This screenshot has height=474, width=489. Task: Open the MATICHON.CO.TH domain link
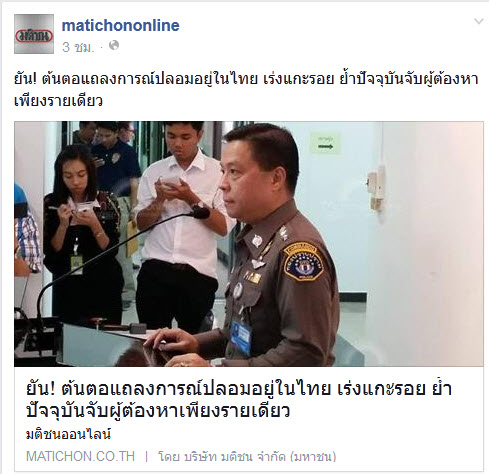(80, 456)
